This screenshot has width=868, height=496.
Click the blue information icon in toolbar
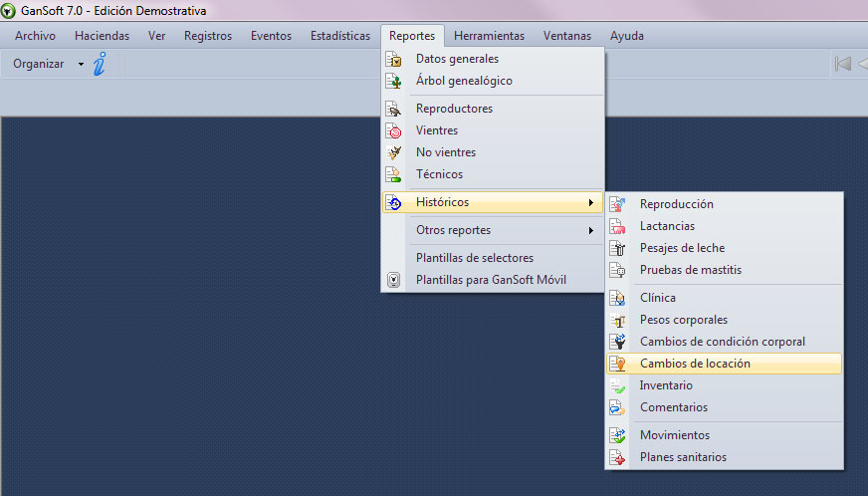pos(100,64)
